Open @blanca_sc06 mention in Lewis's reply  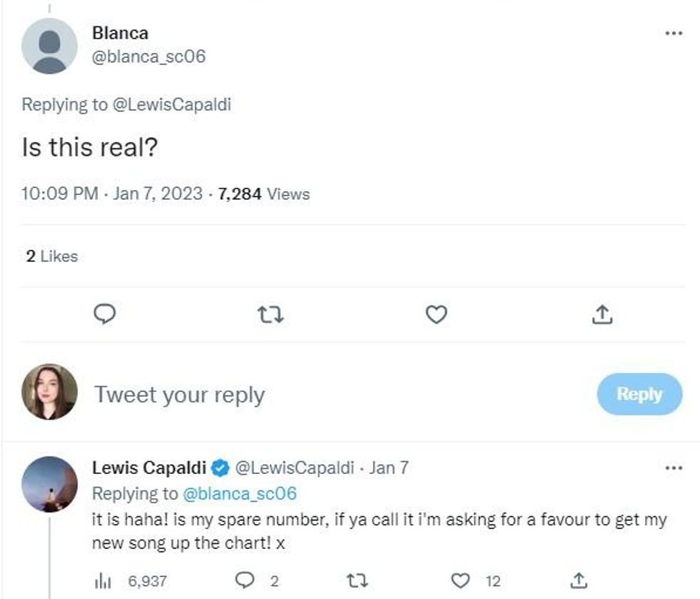coord(240,493)
